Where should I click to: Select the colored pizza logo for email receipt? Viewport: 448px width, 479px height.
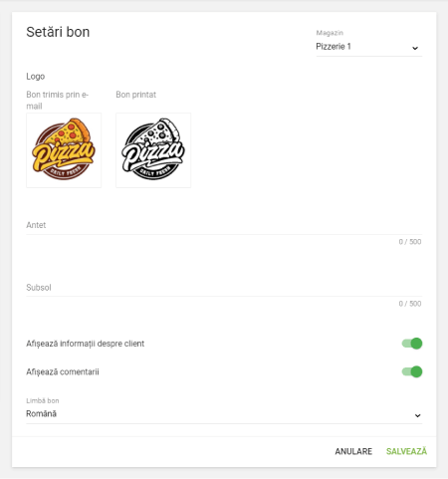(64, 150)
